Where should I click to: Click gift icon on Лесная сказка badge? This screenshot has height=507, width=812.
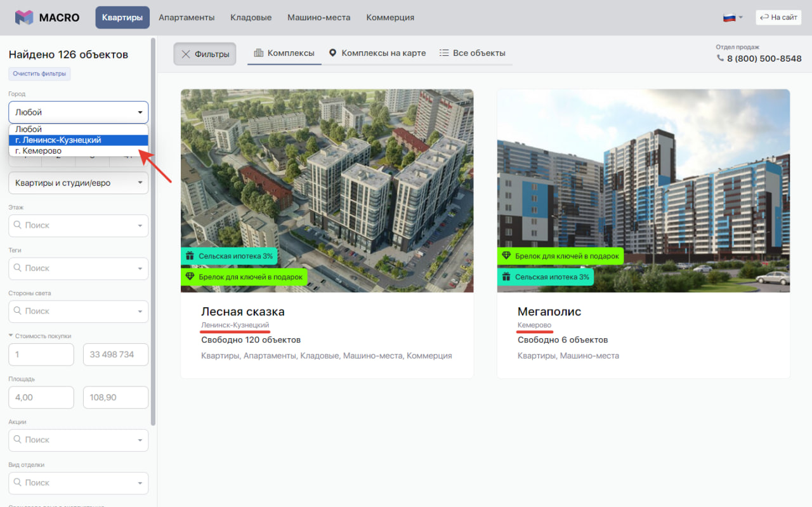[190, 256]
